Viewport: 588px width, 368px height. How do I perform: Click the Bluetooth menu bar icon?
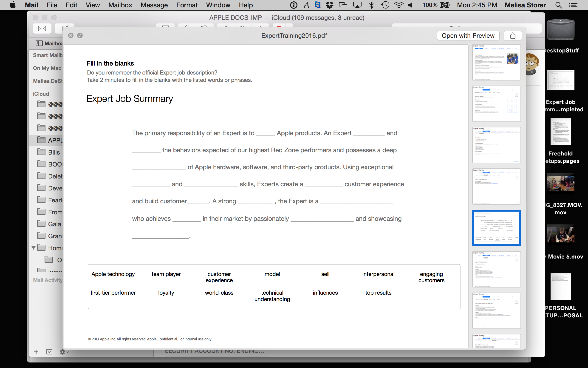coord(371,5)
